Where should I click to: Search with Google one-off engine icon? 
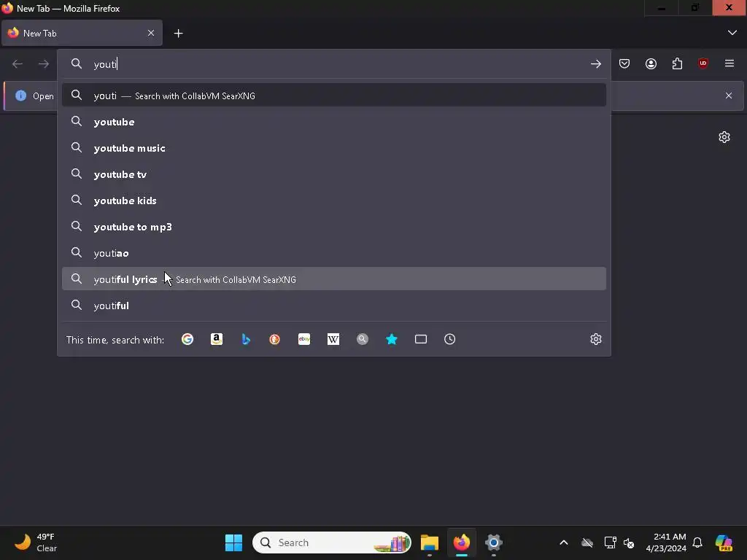187,339
